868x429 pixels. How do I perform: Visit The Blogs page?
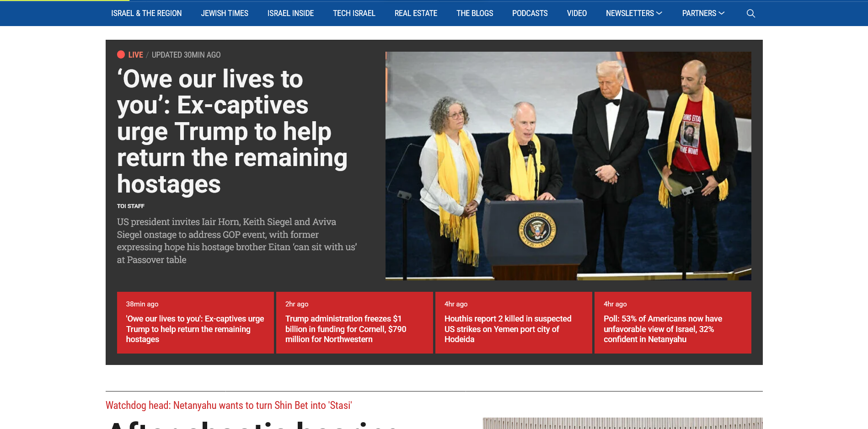coord(475,14)
